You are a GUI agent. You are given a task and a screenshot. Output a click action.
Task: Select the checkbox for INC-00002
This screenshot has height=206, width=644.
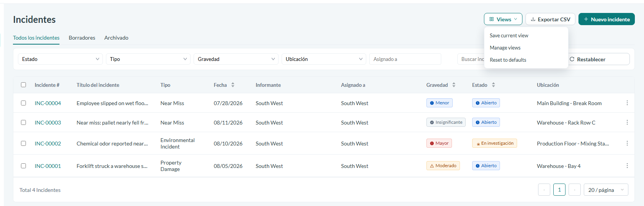(x=24, y=143)
